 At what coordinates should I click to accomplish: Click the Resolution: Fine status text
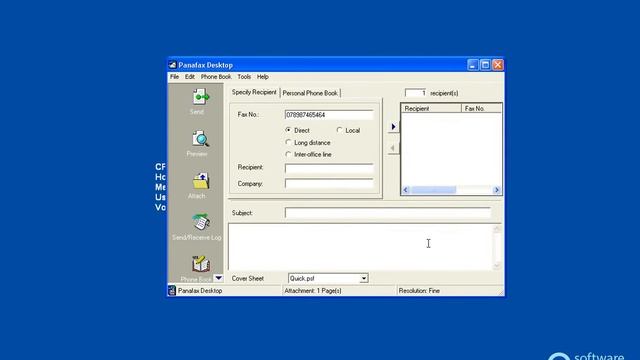419,291
